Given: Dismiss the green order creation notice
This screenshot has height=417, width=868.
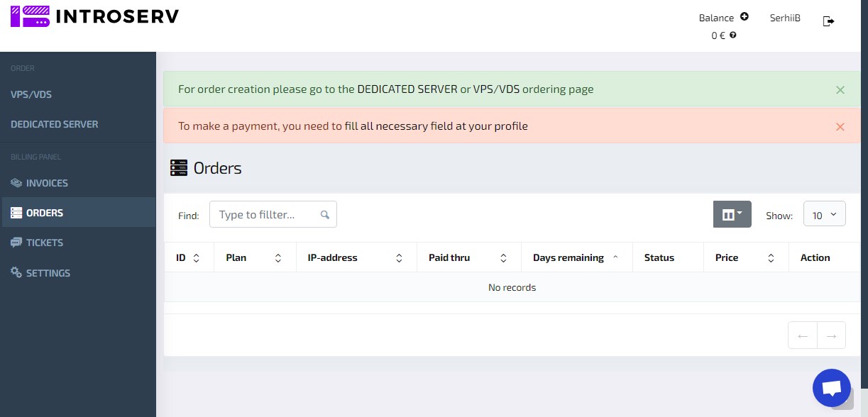Looking at the screenshot, I should coord(840,90).
